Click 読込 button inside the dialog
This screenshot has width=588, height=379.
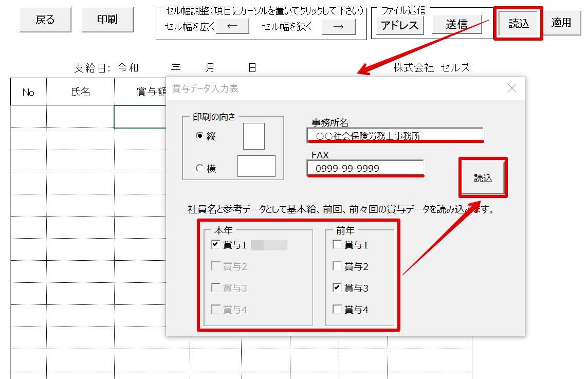pyautogui.click(x=483, y=178)
